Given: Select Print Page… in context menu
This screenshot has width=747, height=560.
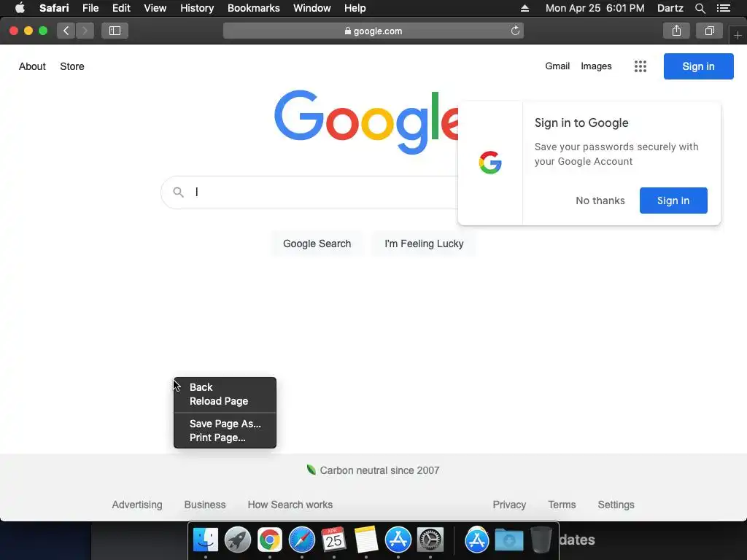Looking at the screenshot, I should [225, 437].
